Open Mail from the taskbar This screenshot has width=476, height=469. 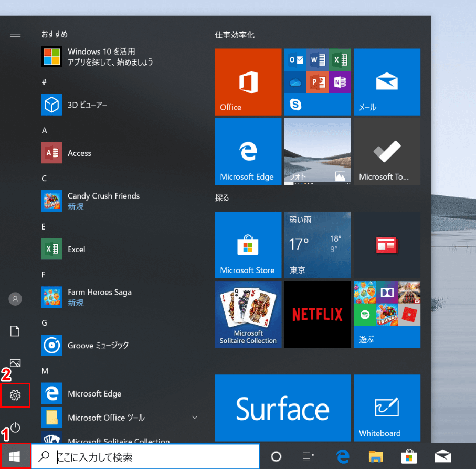point(442,456)
